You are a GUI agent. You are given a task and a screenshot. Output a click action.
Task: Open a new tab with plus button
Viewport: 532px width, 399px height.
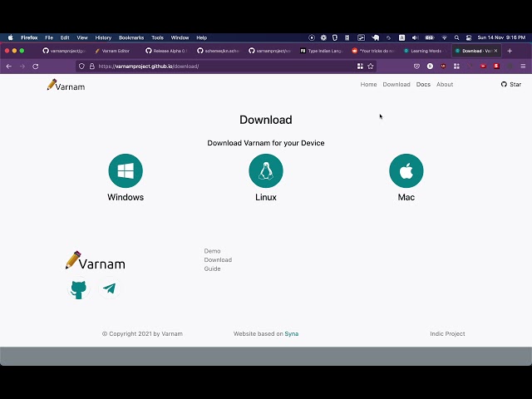pos(510,51)
